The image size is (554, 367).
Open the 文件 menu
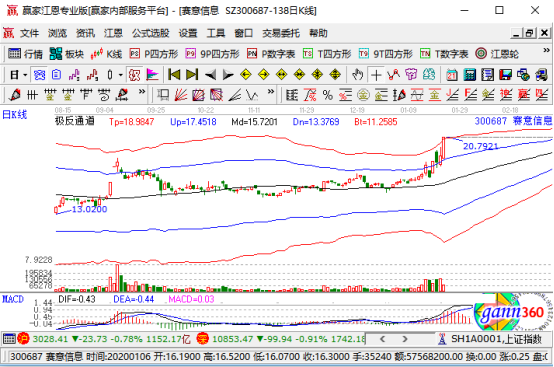click(29, 33)
